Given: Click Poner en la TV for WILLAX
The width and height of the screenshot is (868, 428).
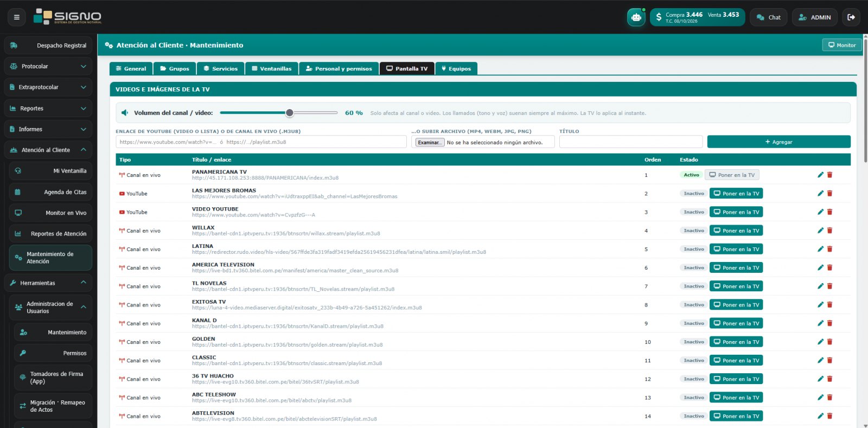Looking at the screenshot, I should [736, 231].
